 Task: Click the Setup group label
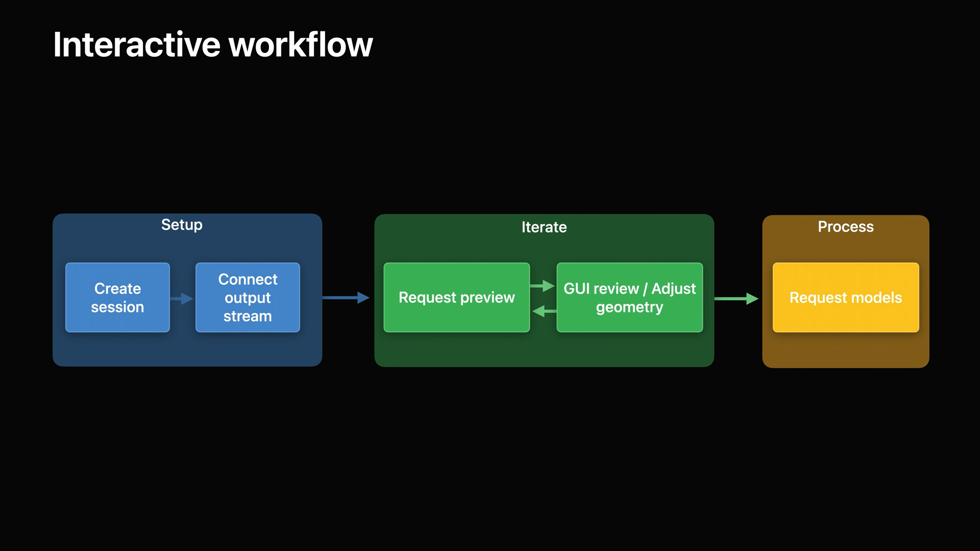182,225
